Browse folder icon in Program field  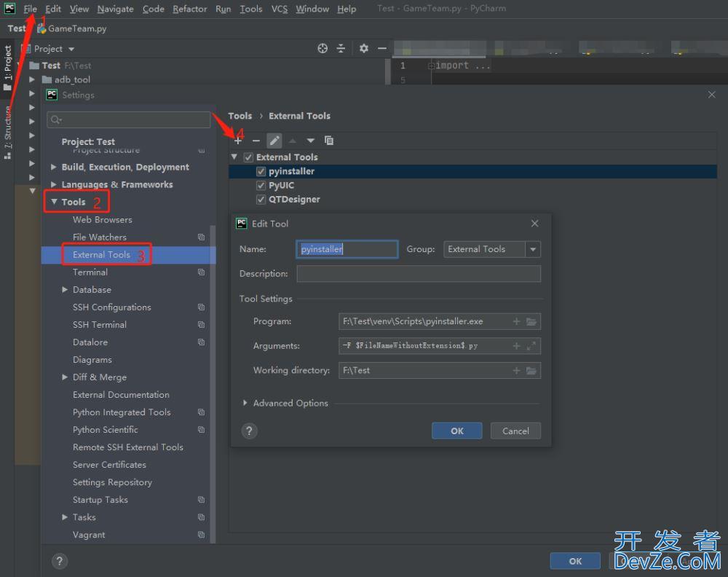[x=531, y=321]
